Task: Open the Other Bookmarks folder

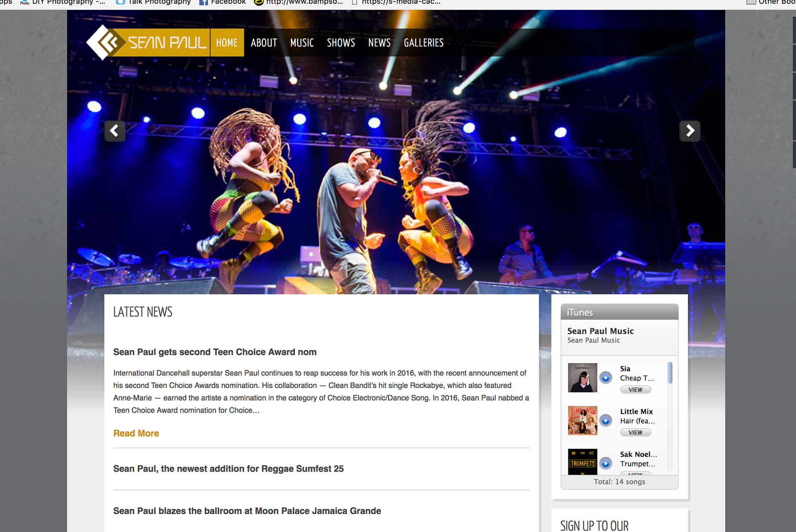Action: click(x=771, y=2)
